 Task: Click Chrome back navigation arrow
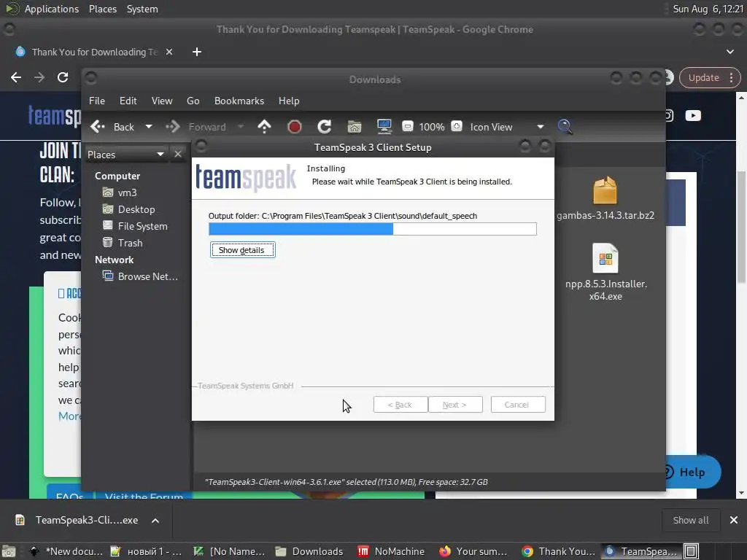[16, 77]
